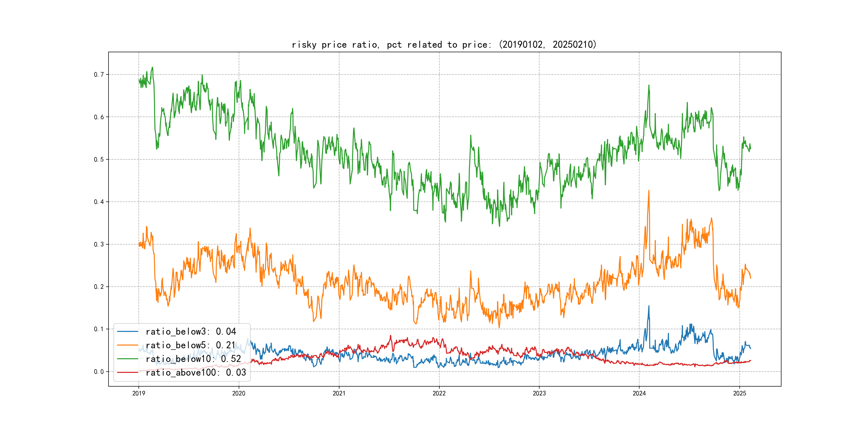Click the 2024 x-axis tick label

639,393
